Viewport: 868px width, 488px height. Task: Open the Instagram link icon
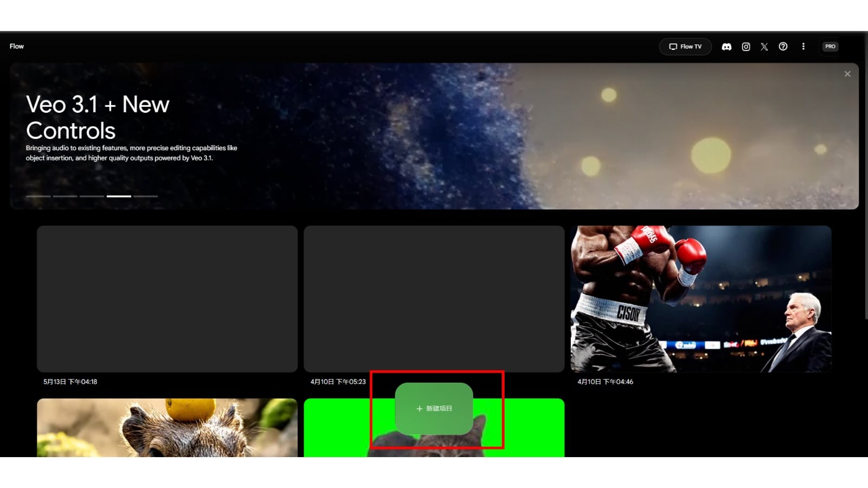pos(746,47)
